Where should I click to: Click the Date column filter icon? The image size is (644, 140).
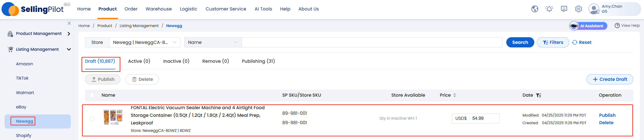point(539,95)
